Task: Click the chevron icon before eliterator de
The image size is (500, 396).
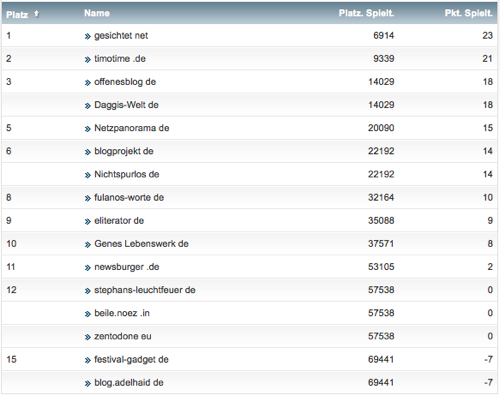Action: 88,222
